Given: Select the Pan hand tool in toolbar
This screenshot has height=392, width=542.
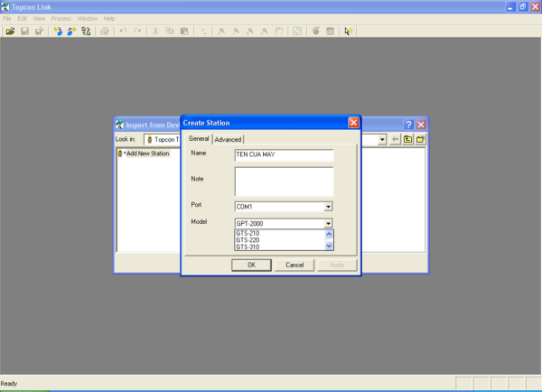Looking at the screenshot, I should 279,31.
